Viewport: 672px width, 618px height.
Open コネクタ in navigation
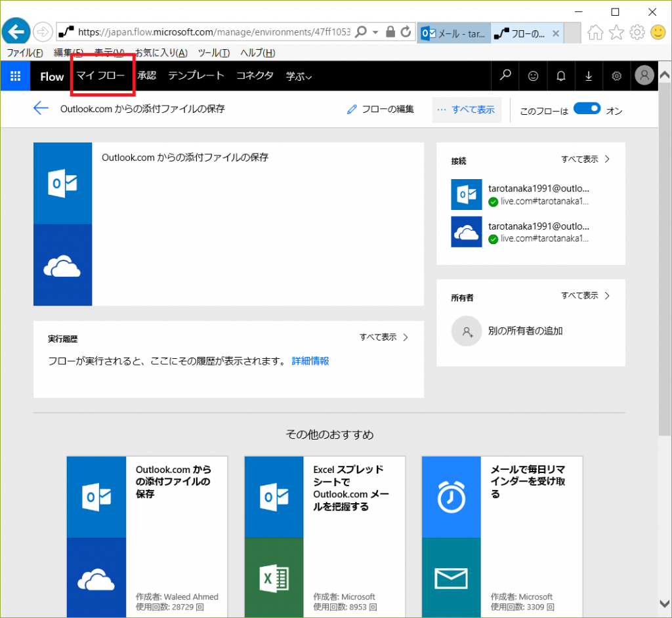tap(255, 75)
